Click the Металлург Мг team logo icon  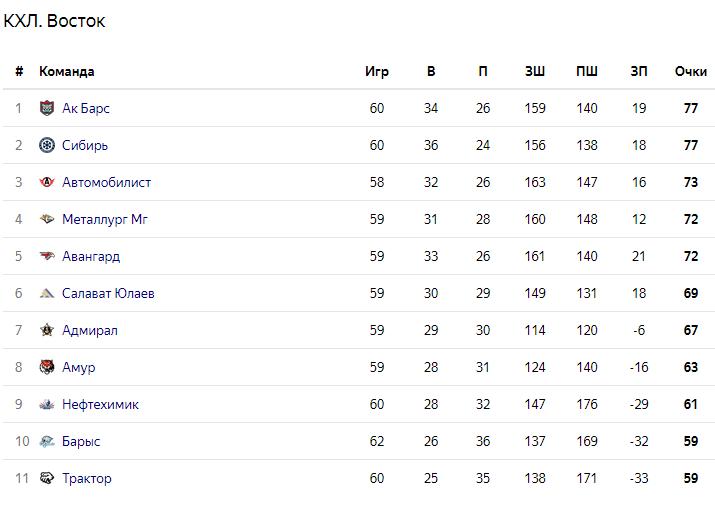point(47,219)
